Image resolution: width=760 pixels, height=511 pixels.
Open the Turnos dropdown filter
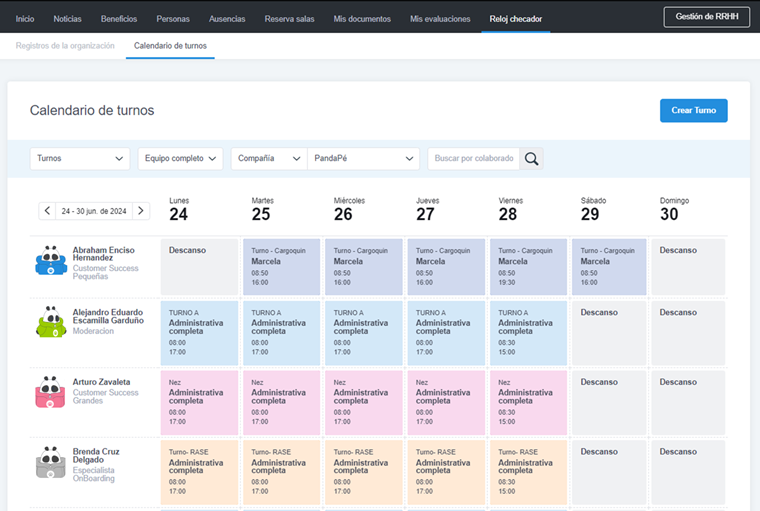pyautogui.click(x=80, y=158)
